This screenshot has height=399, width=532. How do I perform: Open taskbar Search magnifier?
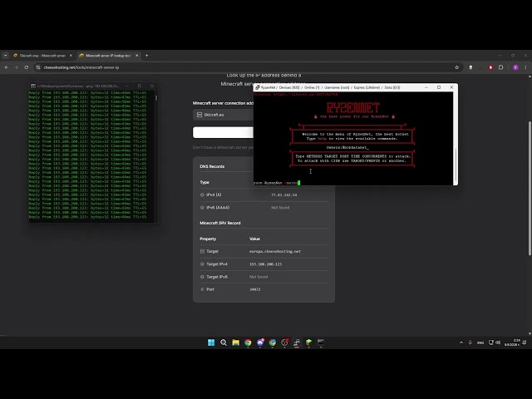(224, 342)
